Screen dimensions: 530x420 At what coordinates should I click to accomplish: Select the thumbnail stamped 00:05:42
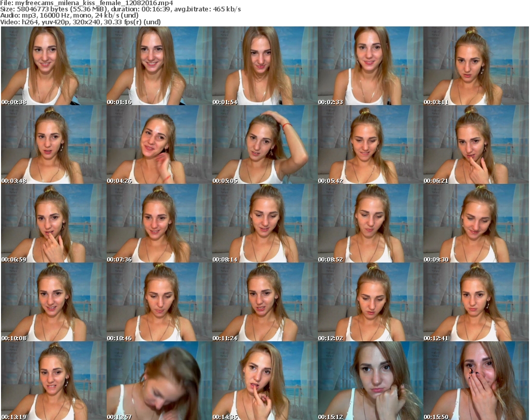point(371,144)
